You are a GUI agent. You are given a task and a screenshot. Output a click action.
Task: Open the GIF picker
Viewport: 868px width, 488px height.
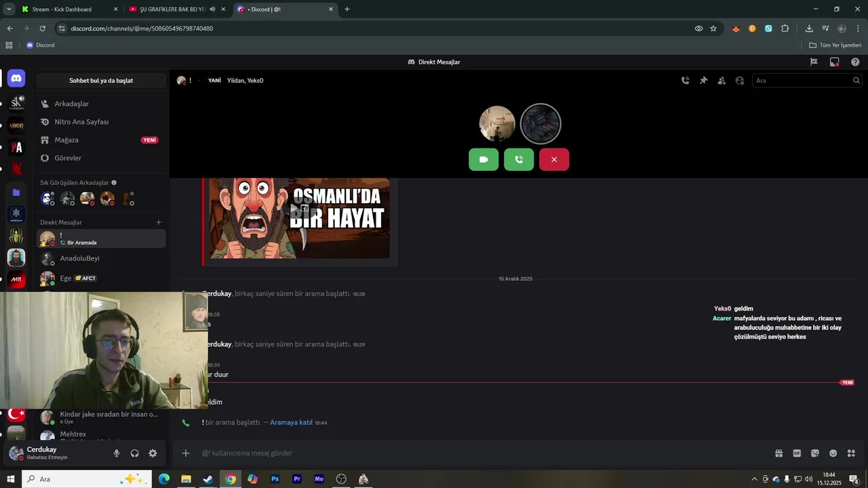pyautogui.click(x=797, y=453)
